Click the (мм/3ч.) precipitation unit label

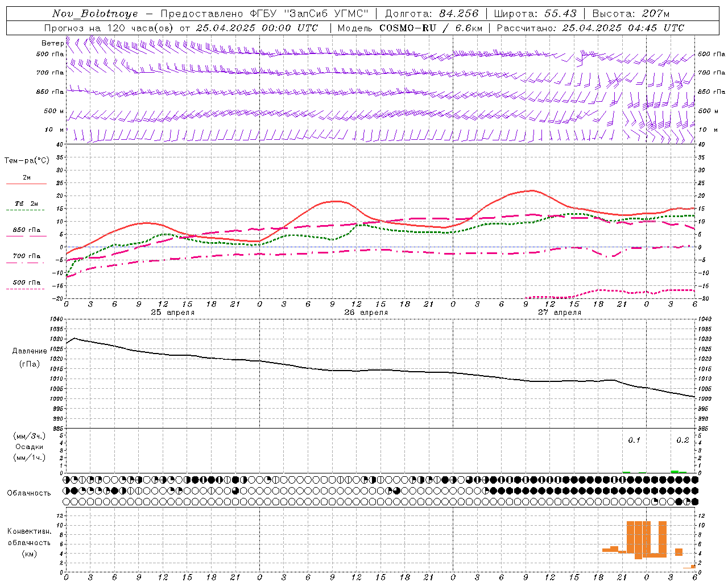pos(30,436)
